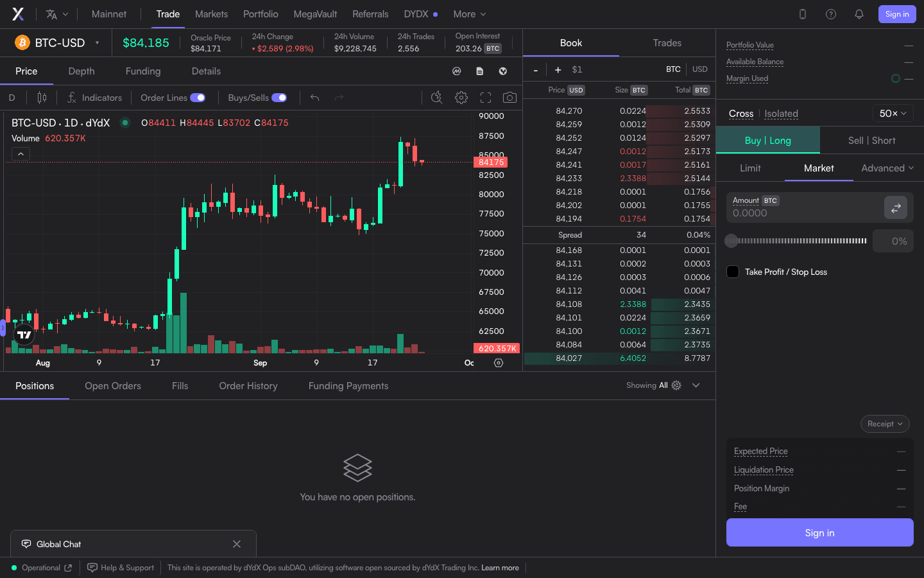Switch to the Depth chart tab

tap(81, 71)
